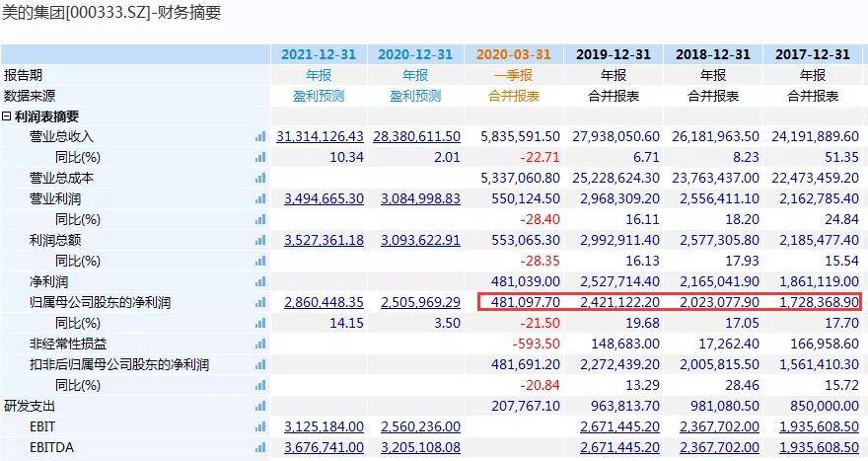The width and height of the screenshot is (868, 461).
Task: Open 2019 EBITDA link 2,671,445.20
Action: pos(619,448)
